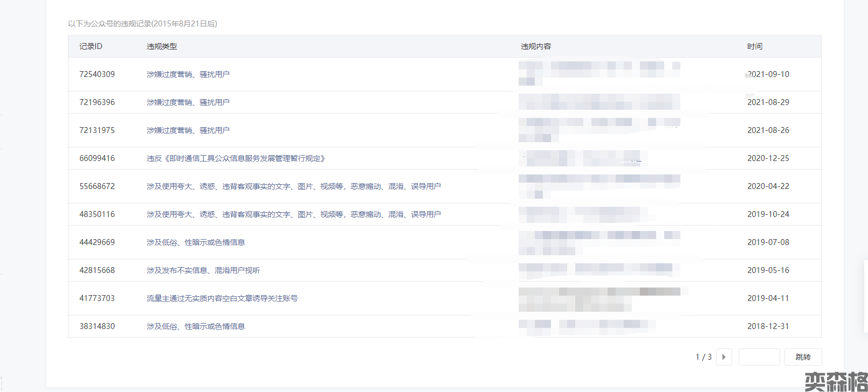Click the page number input field
This screenshot has height=392, width=868.
(759, 357)
